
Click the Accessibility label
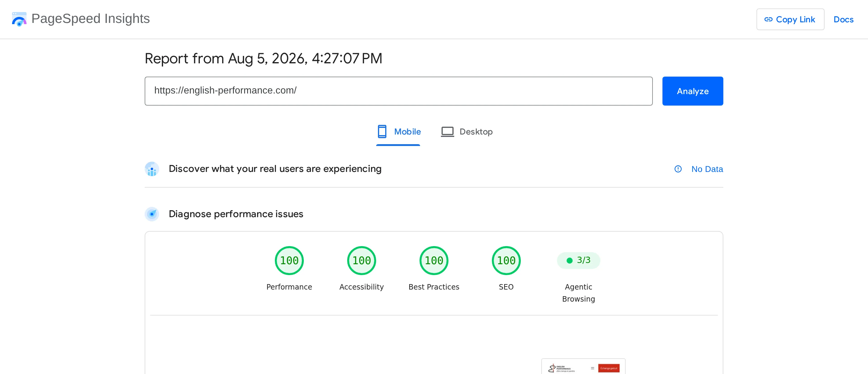tap(361, 287)
